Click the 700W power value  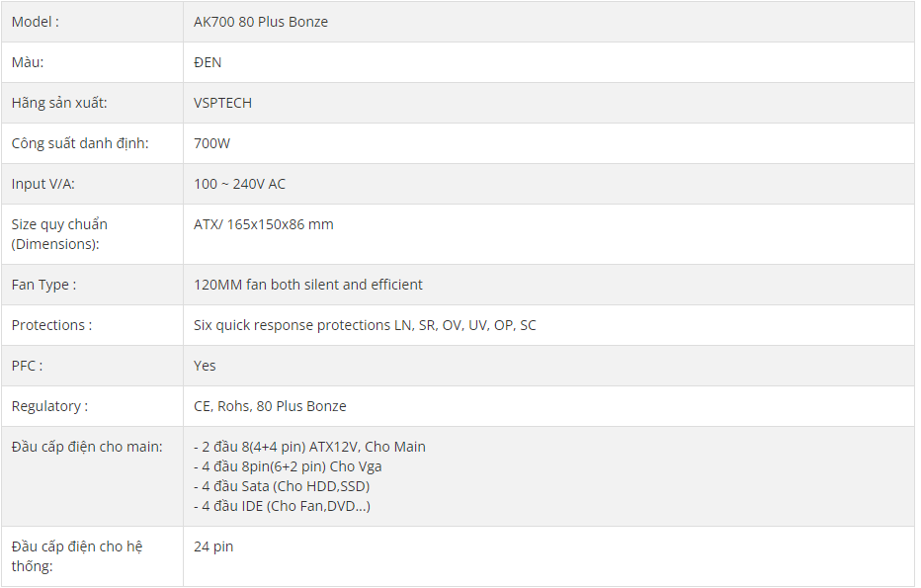(212, 143)
